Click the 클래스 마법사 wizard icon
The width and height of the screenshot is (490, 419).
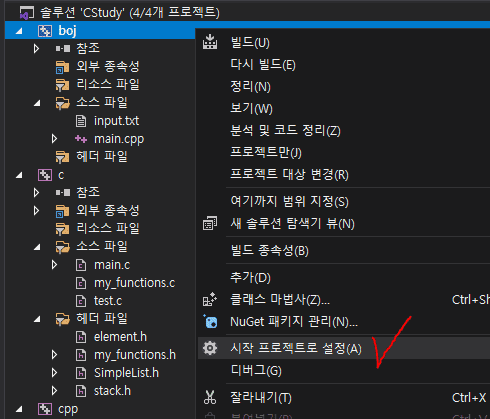(x=210, y=299)
